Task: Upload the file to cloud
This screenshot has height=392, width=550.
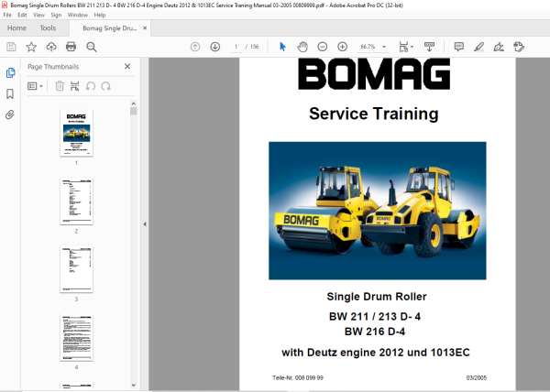Action: (51, 47)
